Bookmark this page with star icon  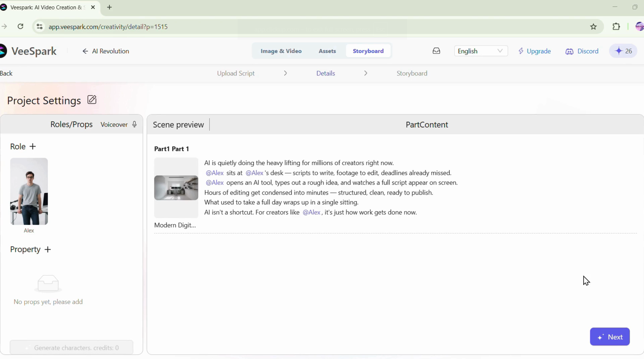[593, 27]
